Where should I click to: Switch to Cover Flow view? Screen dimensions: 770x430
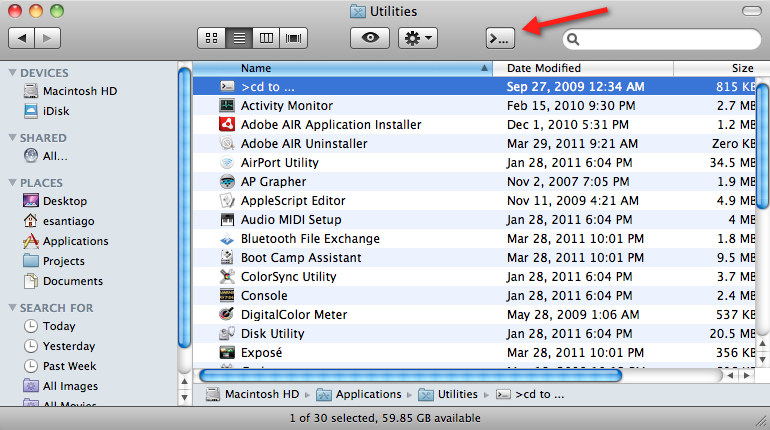point(293,38)
